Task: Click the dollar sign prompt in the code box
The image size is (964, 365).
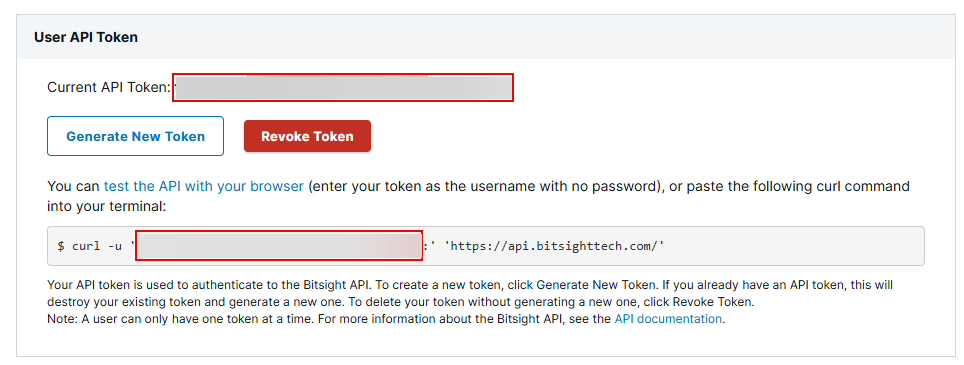Action: pyautogui.click(x=61, y=246)
